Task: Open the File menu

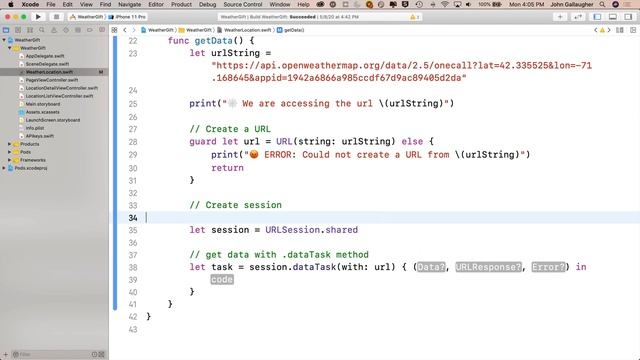Action: [x=51, y=4]
